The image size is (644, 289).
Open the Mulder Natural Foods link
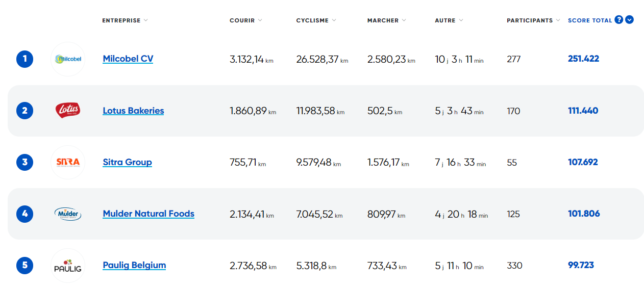[x=148, y=214]
